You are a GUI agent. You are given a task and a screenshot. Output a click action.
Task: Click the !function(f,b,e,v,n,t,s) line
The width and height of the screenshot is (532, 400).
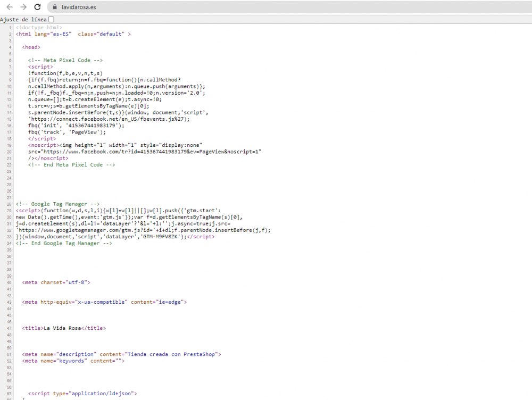(65, 73)
